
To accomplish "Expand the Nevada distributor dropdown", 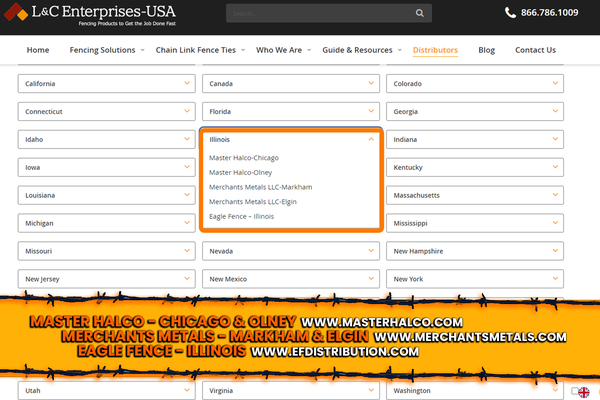I will [291, 251].
